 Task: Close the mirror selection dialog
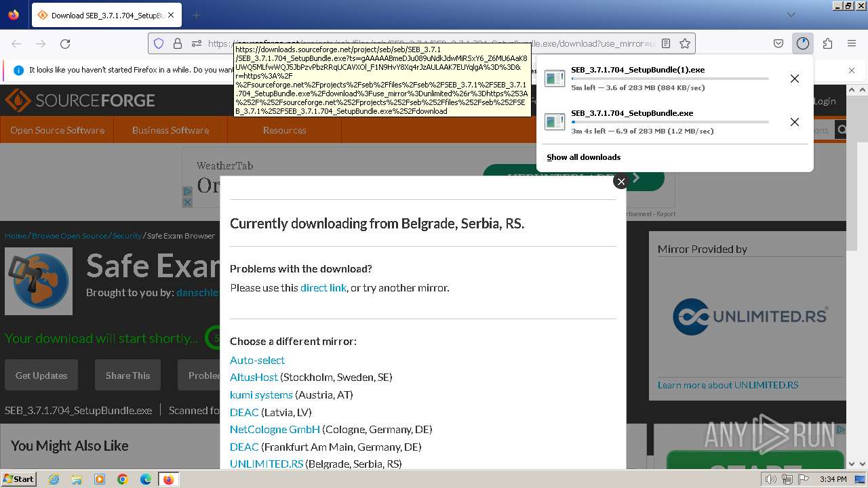coord(620,182)
